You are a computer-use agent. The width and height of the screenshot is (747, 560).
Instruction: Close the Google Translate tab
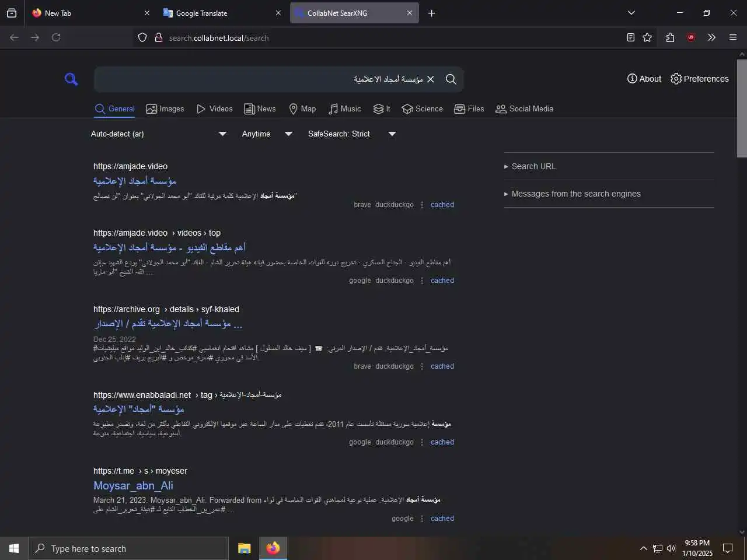[278, 13]
